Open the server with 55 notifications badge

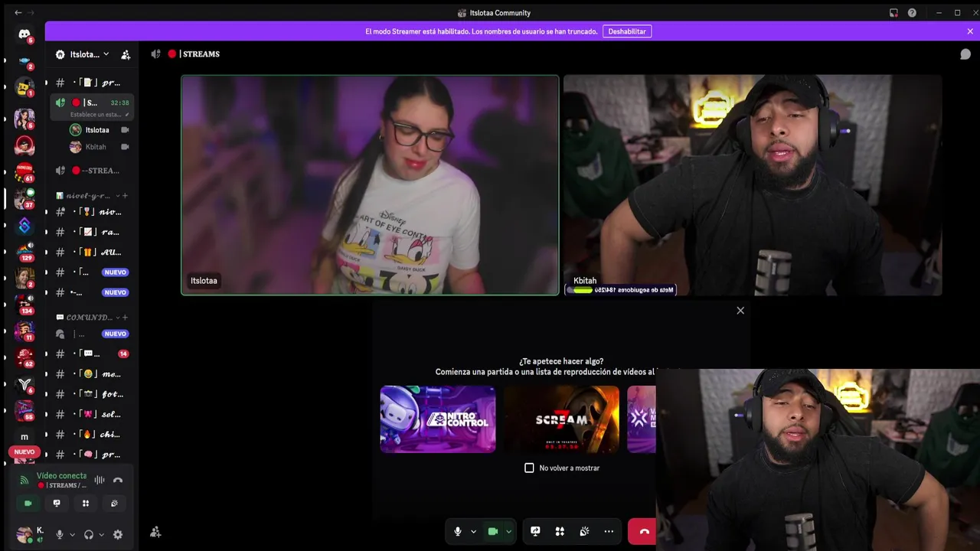(24, 410)
